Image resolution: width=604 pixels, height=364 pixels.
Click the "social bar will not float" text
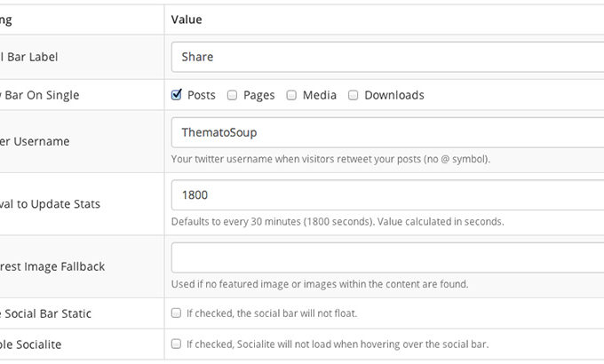pos(272,313)
